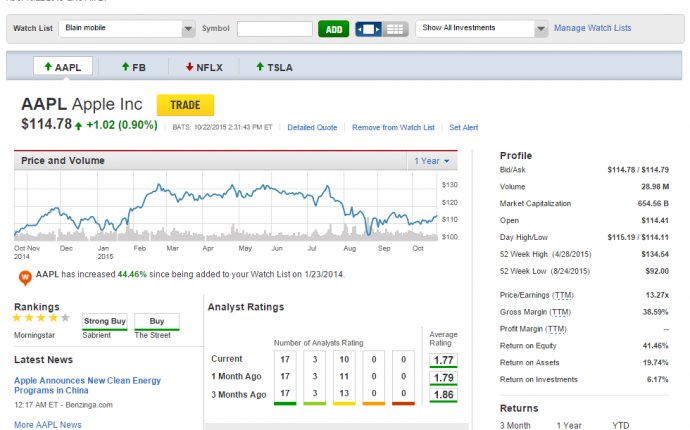This screenshot has height=430, width=690.
Task: Click Market Capitalization value 654.56 B
Action: point(653,203)
